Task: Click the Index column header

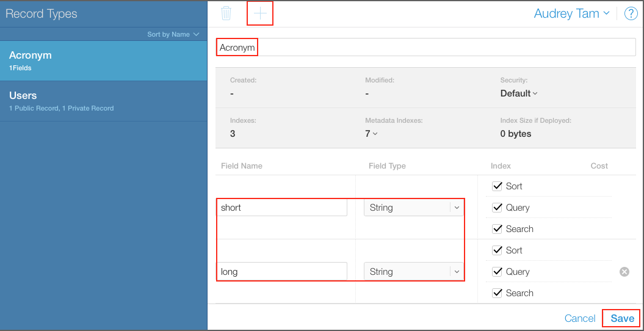Action: tap(501, 166)
